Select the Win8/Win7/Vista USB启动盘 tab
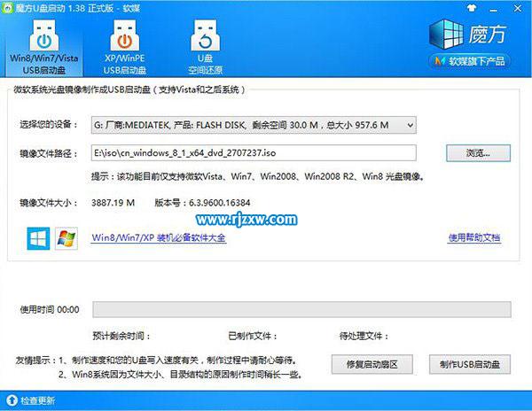 pos(43,47)
